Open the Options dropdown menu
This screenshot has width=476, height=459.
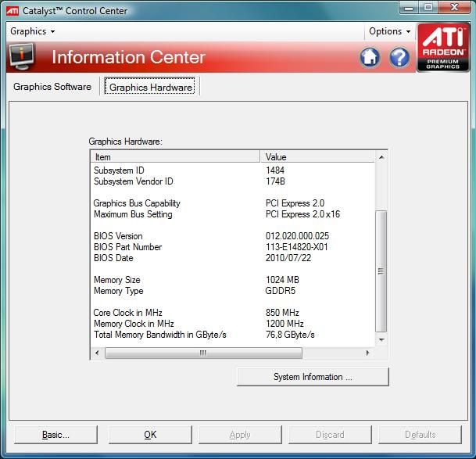[390, 31]
